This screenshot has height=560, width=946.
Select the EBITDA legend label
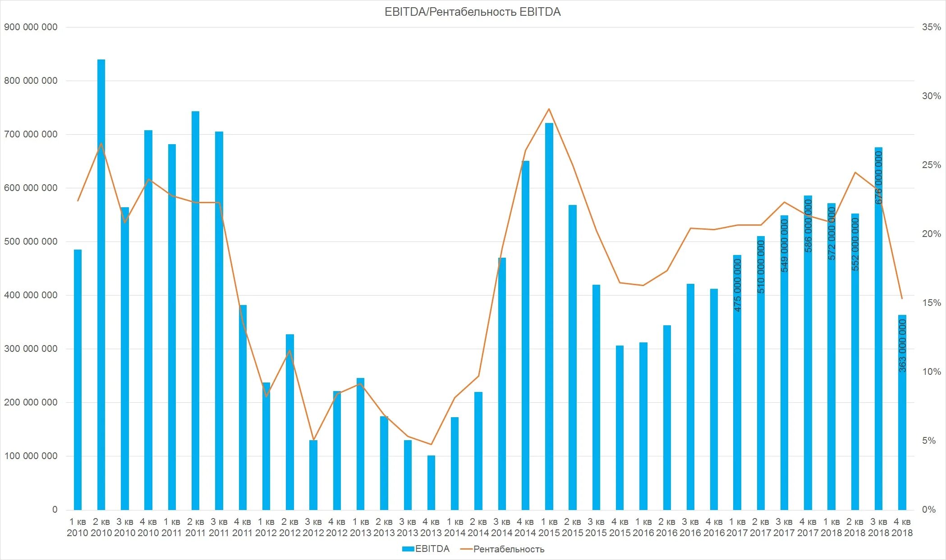[432, 549]
